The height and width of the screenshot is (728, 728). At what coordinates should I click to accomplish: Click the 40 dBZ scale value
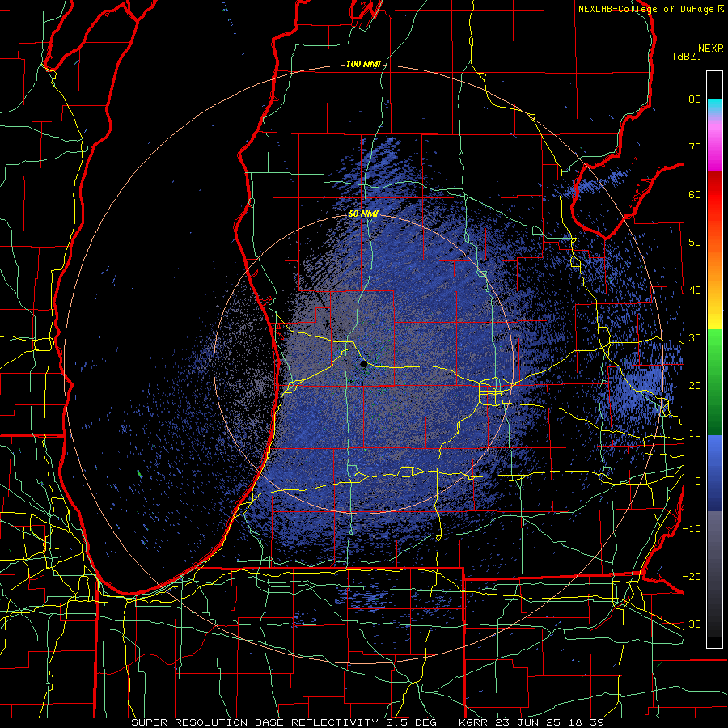tap(695, 290)
